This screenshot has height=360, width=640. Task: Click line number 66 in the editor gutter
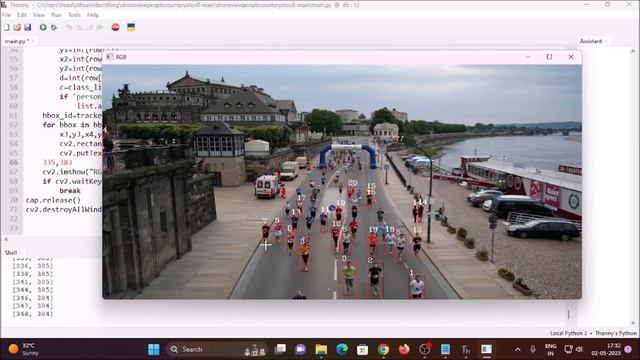[13, 162]
